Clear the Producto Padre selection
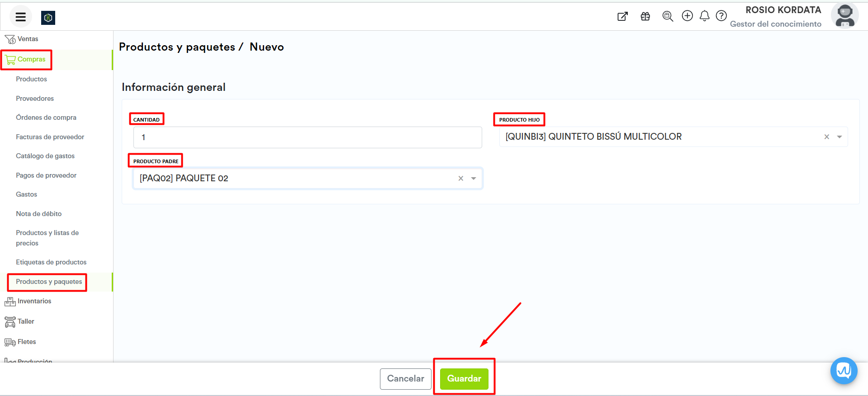This screenshot has width=868, height=396. (460, 179)
